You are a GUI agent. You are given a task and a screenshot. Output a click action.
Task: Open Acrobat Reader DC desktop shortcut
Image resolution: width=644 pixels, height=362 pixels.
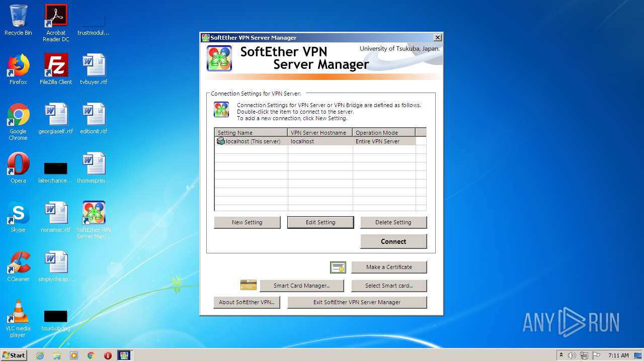56,23
